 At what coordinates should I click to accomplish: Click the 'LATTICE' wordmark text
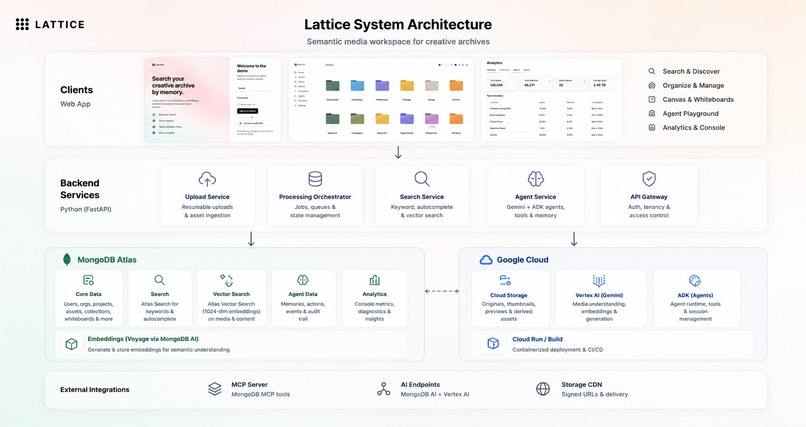click(60, 24)
